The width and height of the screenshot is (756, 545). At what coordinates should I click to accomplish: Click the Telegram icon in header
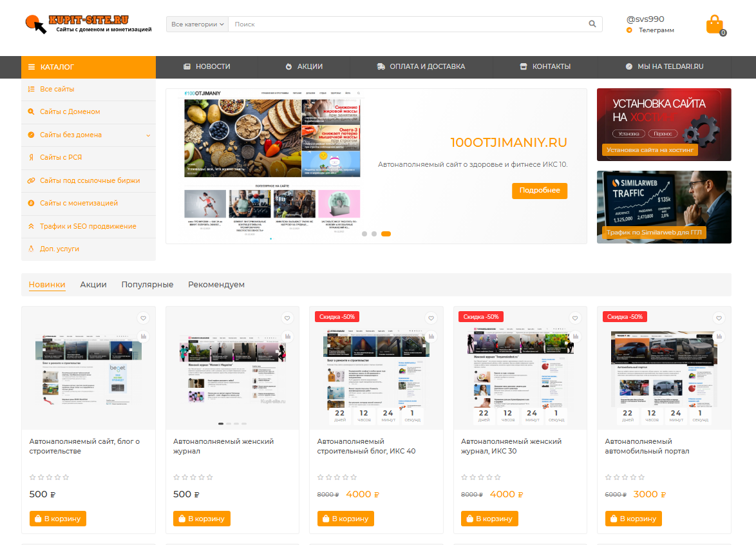[629, 30]
